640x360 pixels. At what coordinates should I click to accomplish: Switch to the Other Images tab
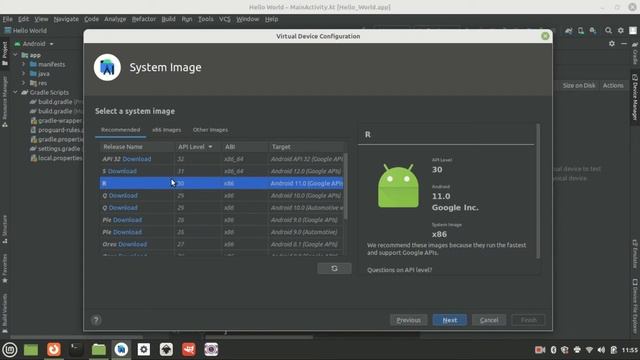pos(210,130)
